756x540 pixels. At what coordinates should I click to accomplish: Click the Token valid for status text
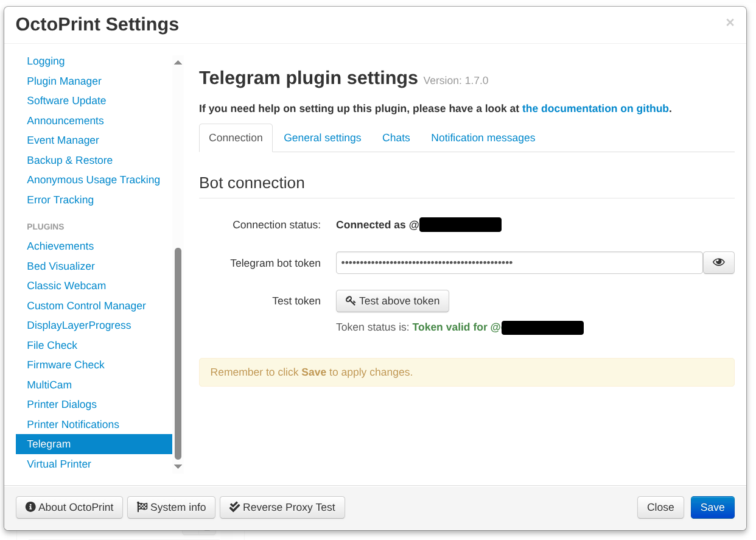pos(457,327)
